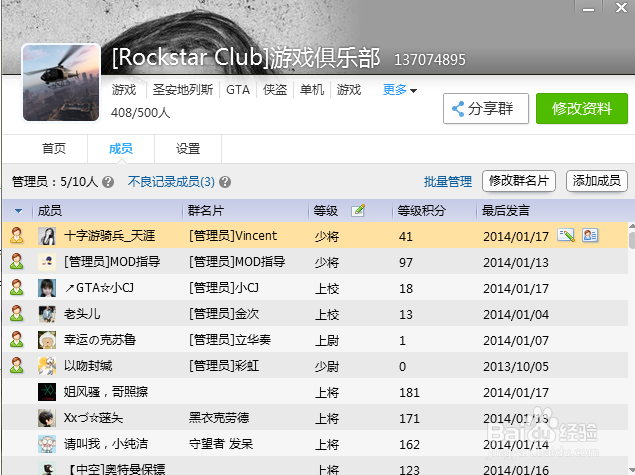Select group card 守望者 发呆
The width and height of the screenshot is (635, 475).
(x=221, y=444)
